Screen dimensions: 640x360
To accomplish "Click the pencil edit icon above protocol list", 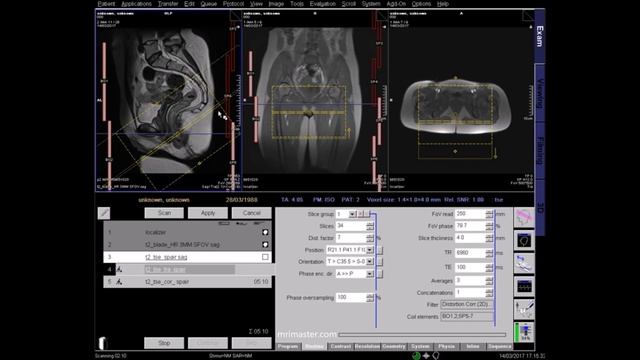I will click(x=104, y=213).
